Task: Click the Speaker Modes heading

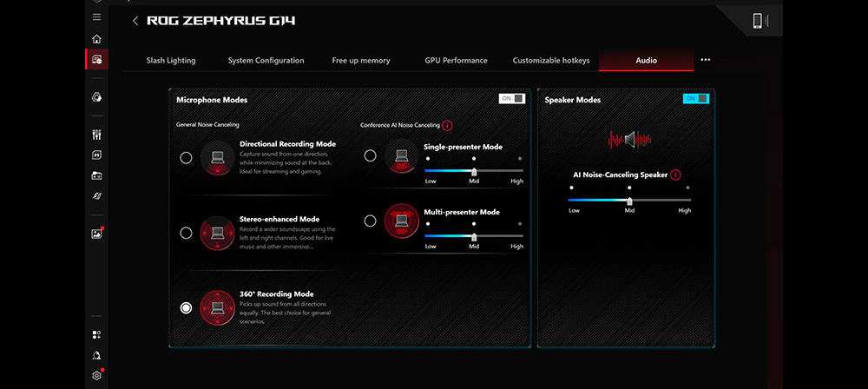Action: (x=573, y=100)
